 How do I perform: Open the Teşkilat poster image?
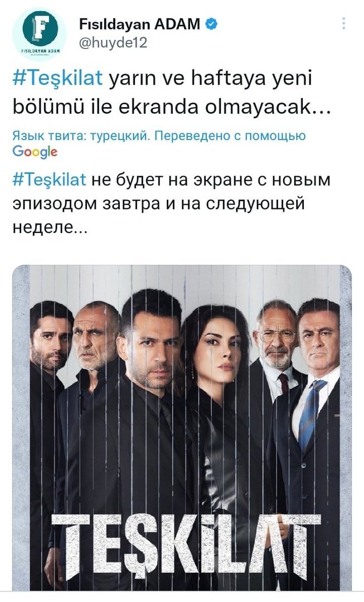click(x=182, y=428)
